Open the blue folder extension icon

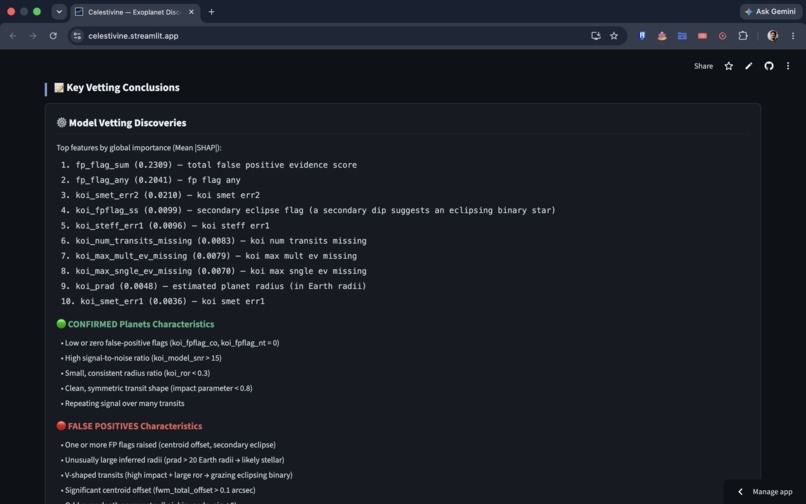(x=682, y=36)
